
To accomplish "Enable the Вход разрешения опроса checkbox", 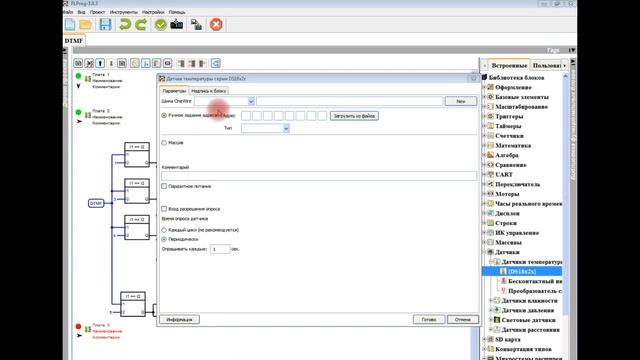I will click(x=164, y=209).
